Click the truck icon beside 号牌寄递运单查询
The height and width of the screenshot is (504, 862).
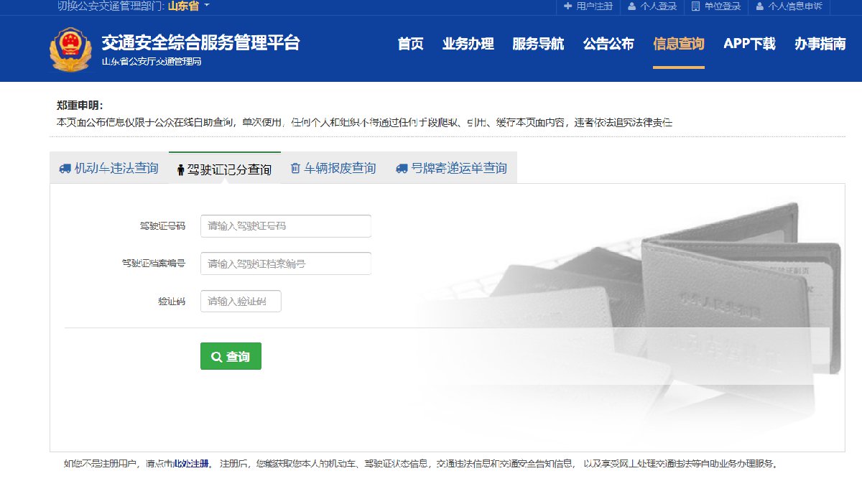[x=402, y=169]
